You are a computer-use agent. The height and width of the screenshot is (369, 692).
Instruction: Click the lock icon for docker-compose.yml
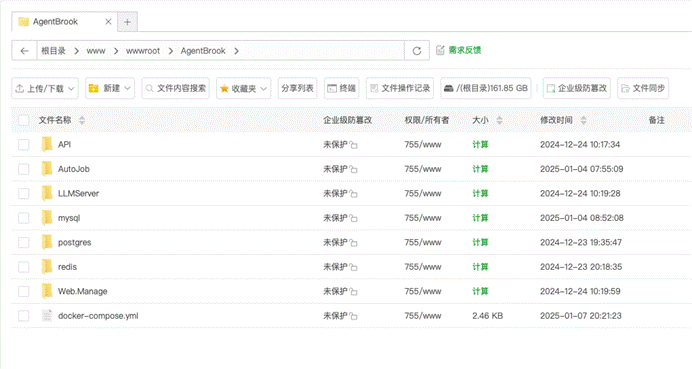tap(354, 316)
